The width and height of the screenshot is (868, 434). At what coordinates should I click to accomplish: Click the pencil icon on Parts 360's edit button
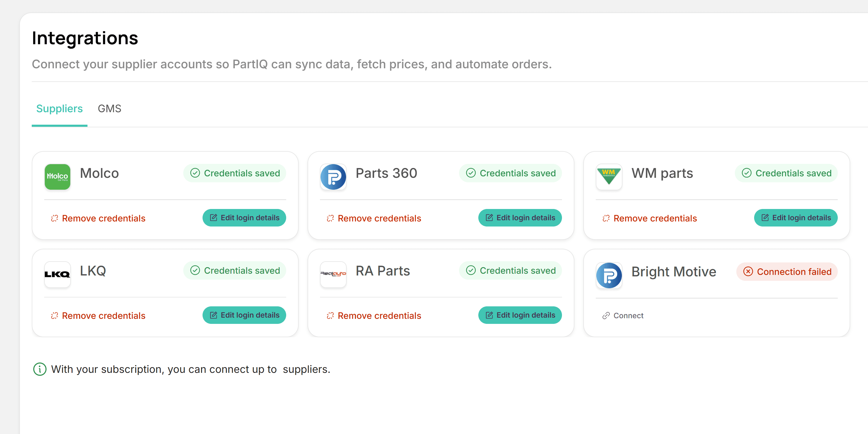(x=489, y=218)
